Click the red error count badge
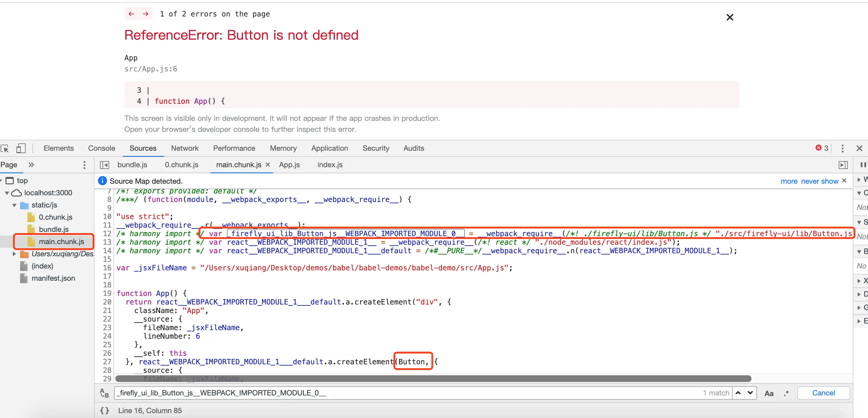 (x=822, y=148)
